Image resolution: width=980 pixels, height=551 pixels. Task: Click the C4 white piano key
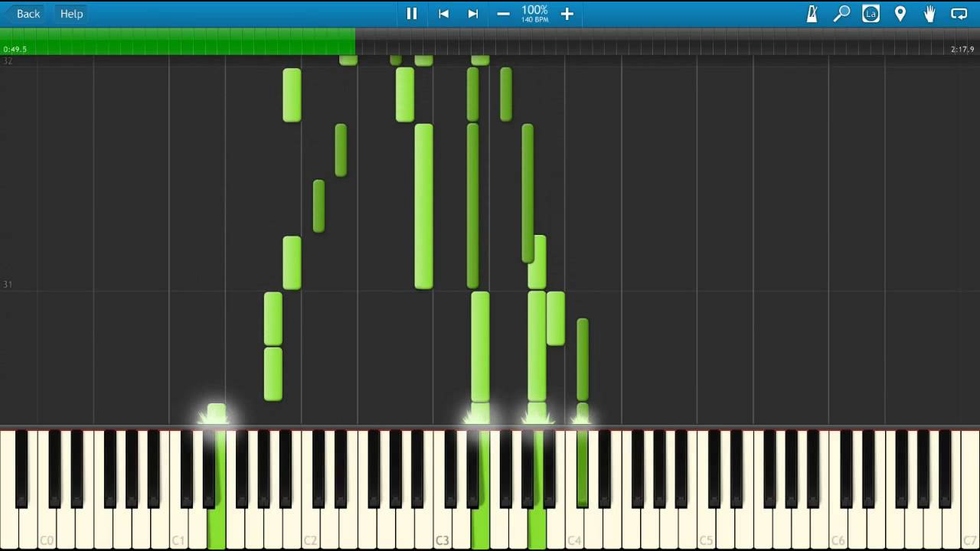[x=574, y=528]
